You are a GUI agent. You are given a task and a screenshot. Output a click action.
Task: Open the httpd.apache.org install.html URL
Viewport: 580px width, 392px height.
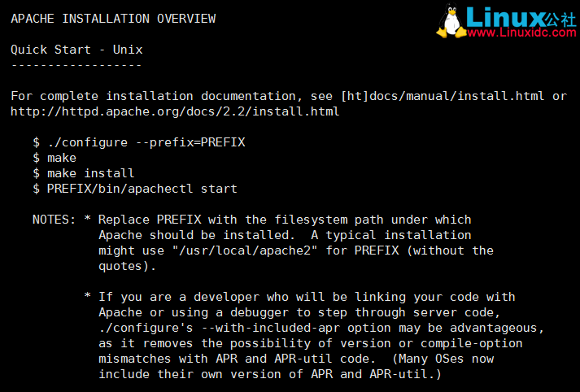coord(175,111)
